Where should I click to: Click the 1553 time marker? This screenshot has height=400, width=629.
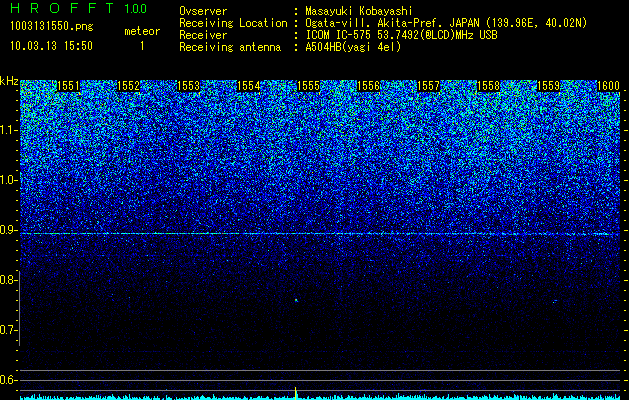pyautogui.click(x=189, y=86)
